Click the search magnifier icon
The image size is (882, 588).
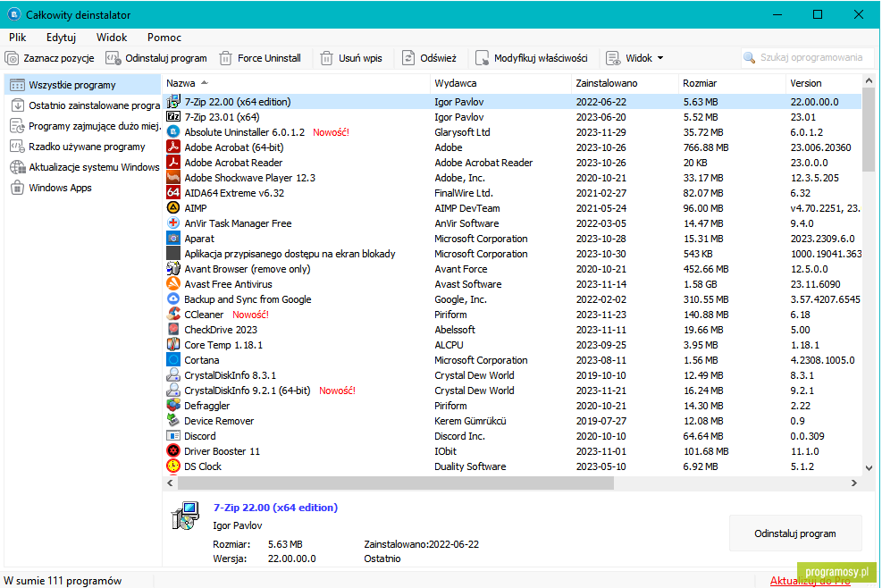[749, 57]
